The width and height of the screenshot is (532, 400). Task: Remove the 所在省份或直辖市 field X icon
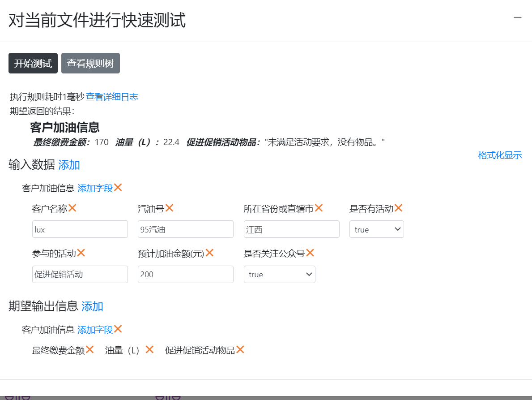click(x=319, y=208)
